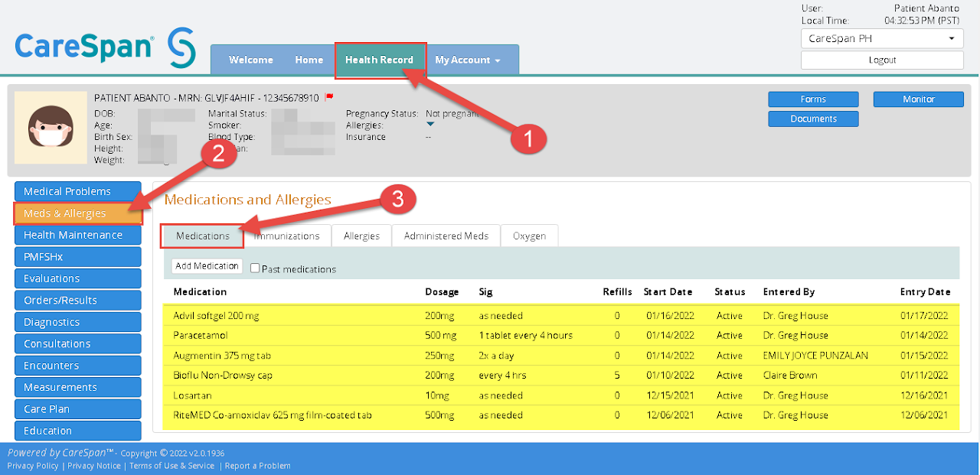Image resolution: width=980 pixels, height=475 pixels.
Task: Open the My Account menu
Action: [468, 60]
